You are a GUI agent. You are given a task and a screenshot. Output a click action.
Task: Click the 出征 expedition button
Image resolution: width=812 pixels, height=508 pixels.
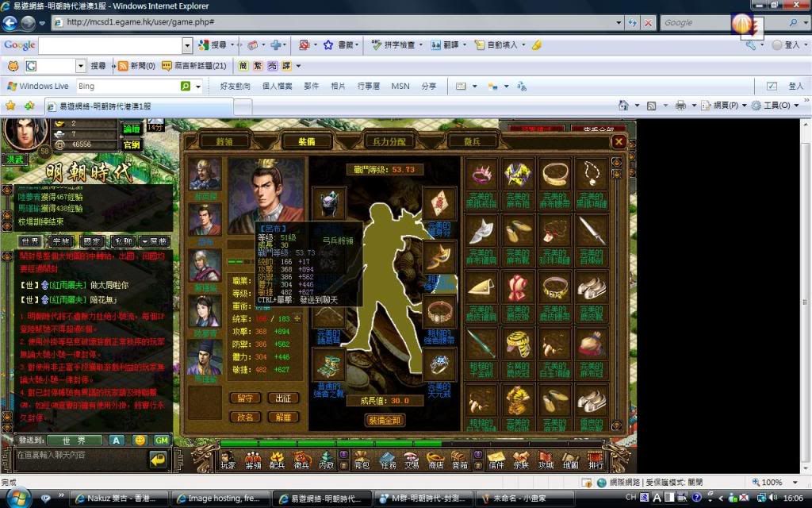point(283,398)
